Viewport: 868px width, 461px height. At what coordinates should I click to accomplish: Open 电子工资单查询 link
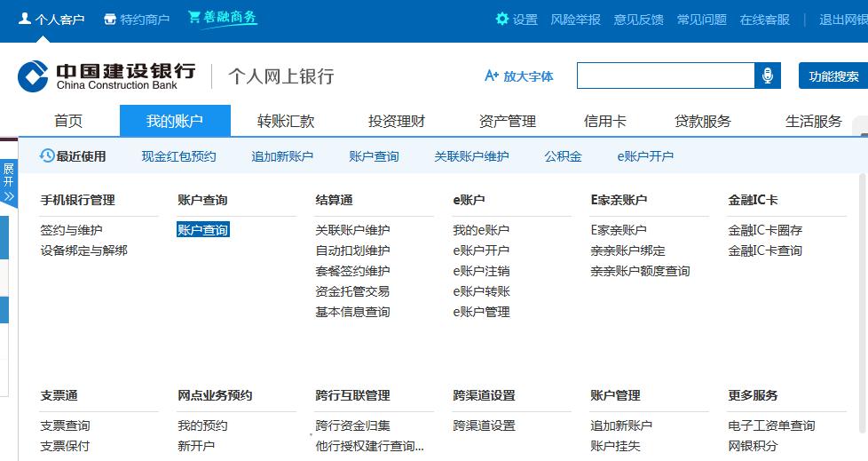[x=771, y=425]
